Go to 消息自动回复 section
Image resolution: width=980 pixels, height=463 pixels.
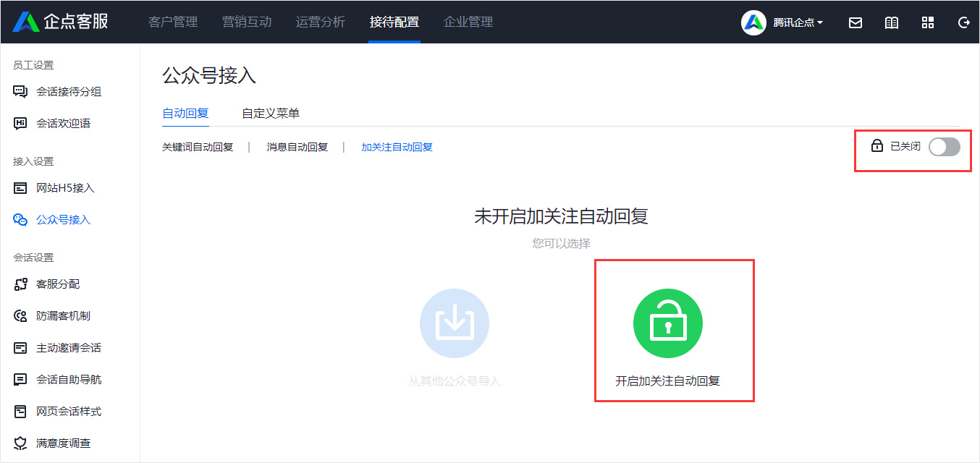[x=297, y=147]
